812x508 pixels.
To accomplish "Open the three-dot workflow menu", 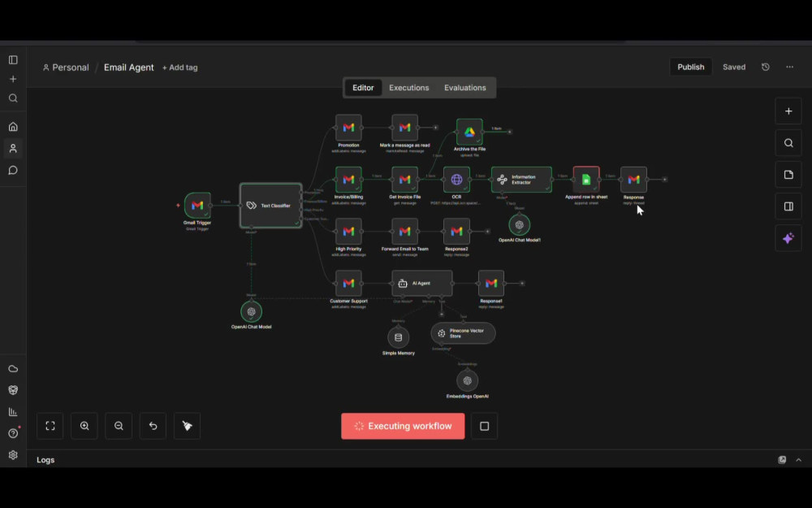I will click(x=789, y=67).
